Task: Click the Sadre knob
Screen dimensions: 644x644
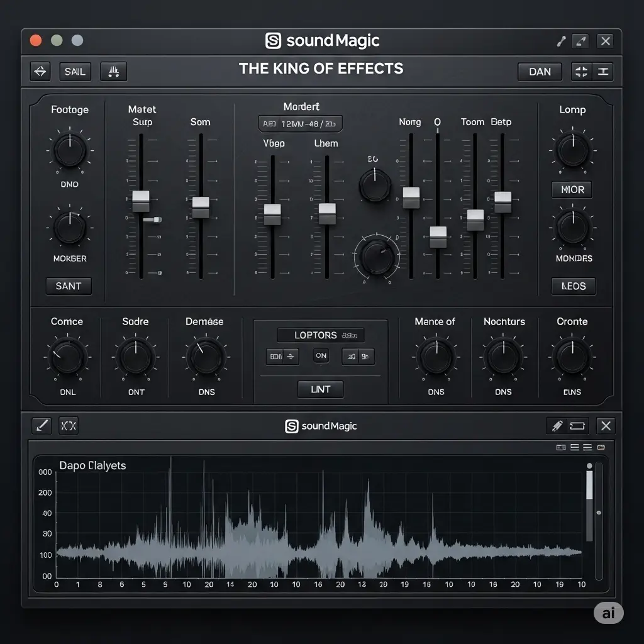Action: [136, 357]
